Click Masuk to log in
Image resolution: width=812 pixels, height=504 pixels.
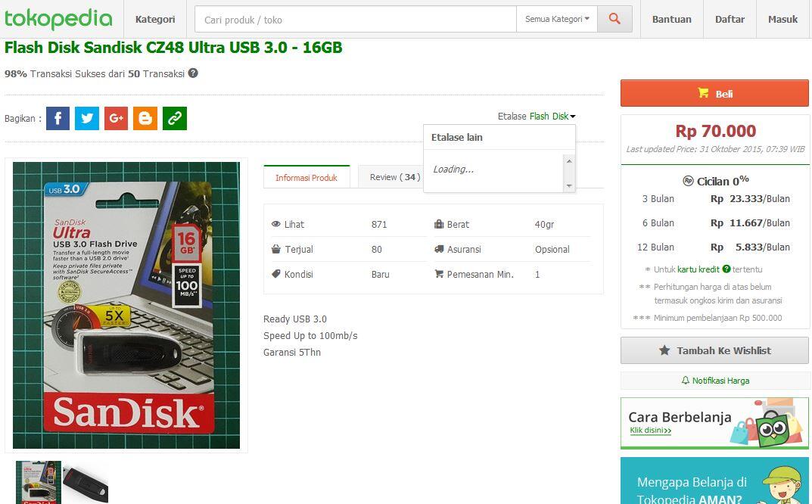pyautogui.click(x=783, y=19)
